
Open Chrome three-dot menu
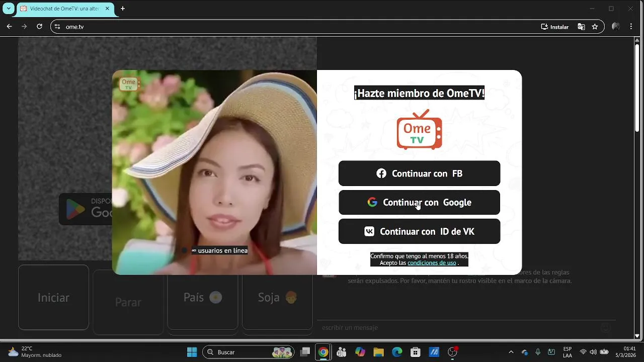(631, 27)
